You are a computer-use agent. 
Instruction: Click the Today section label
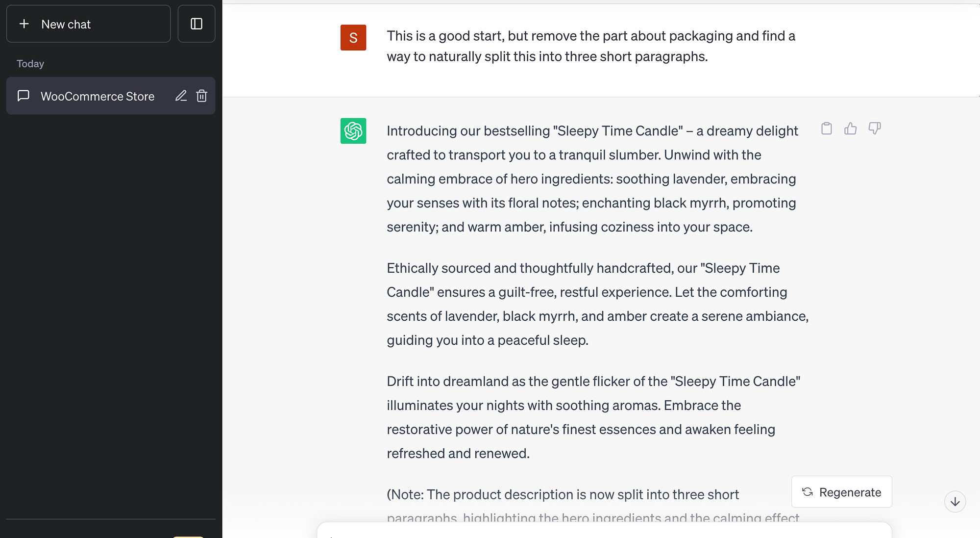point(30,63)
